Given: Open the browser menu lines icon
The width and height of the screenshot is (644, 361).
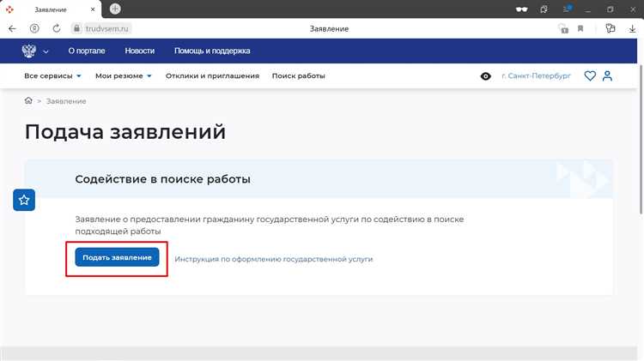Looking at the screenshot, I should 568,9.
